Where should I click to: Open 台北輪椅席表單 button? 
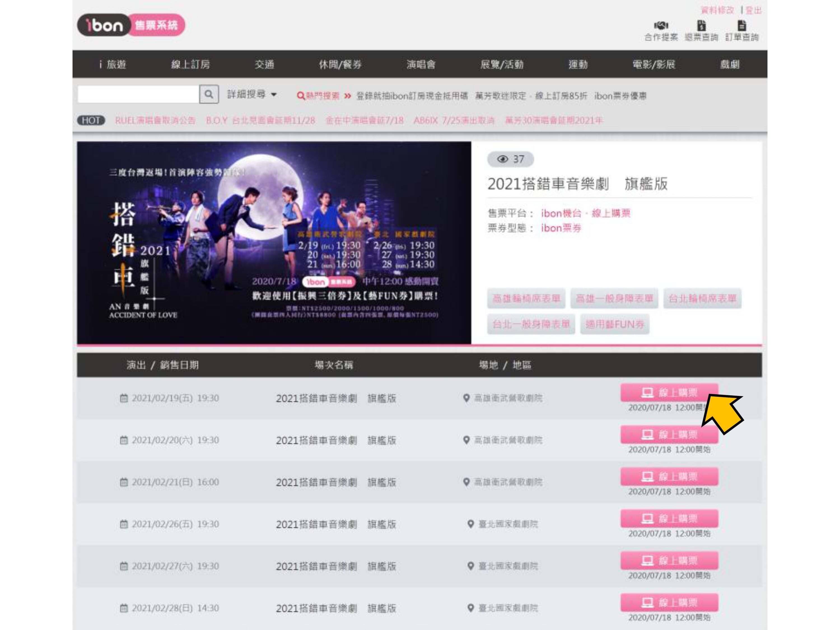pos(703,298)
